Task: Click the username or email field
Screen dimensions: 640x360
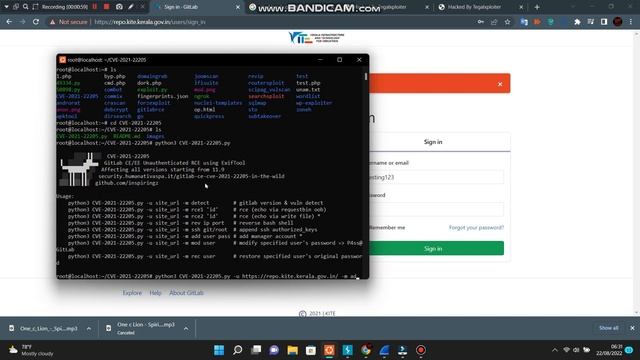Action: click(436, 177)
